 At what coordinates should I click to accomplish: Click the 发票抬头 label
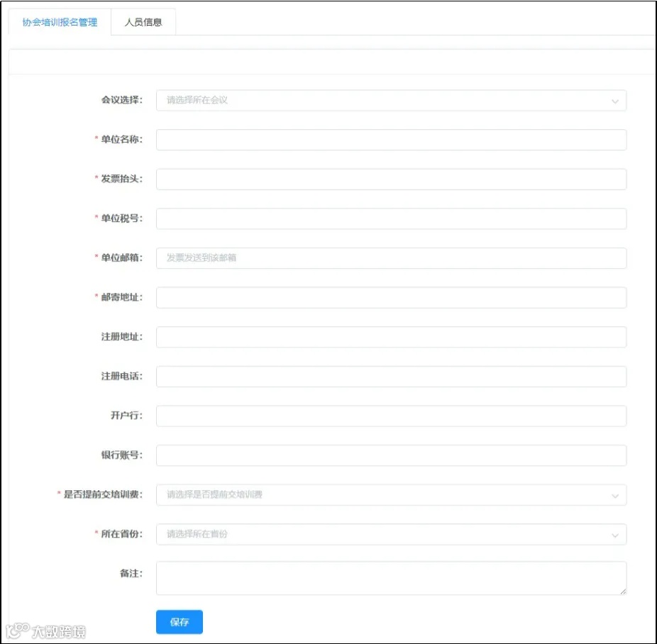point(122,179)
